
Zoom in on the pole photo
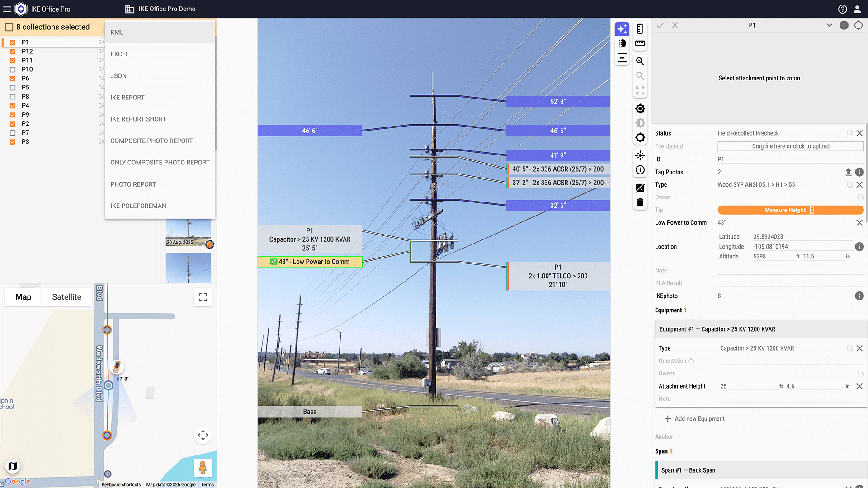640,61
